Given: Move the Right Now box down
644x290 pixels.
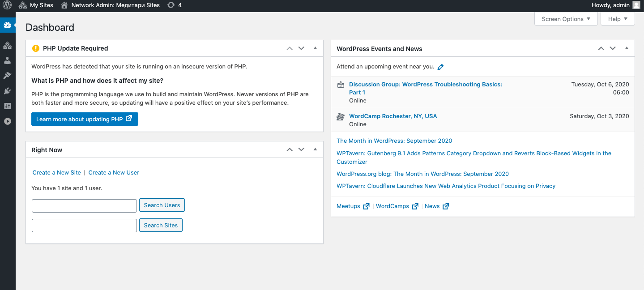Looking at the screenshot, I should pos(301,149).
